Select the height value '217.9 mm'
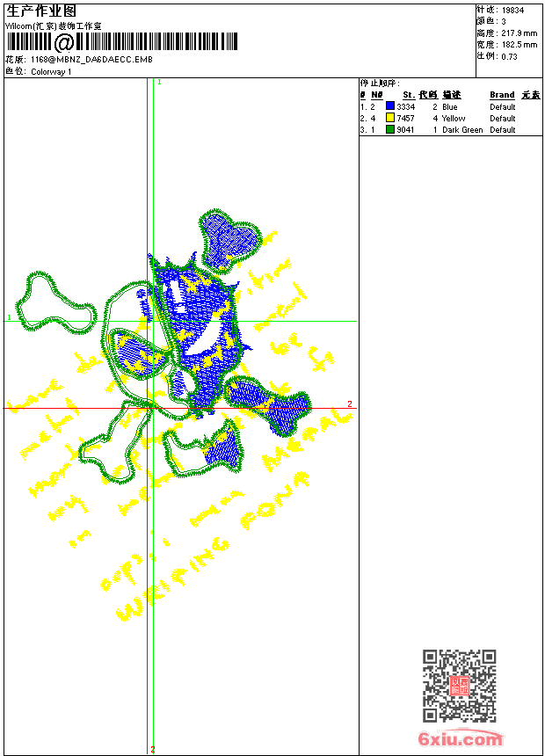Screen dimensions: 545x756 click(519, 33)
